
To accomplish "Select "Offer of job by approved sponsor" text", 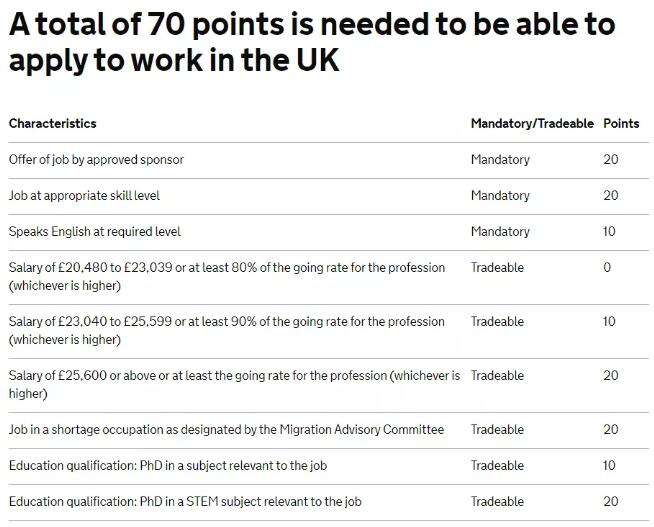I will [x=96, y=160].
